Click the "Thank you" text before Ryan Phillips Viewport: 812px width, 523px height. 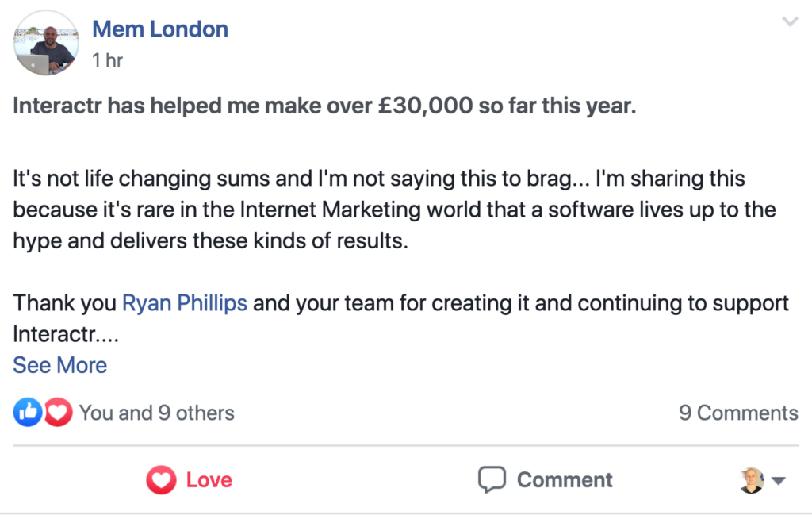click(65, 303)
